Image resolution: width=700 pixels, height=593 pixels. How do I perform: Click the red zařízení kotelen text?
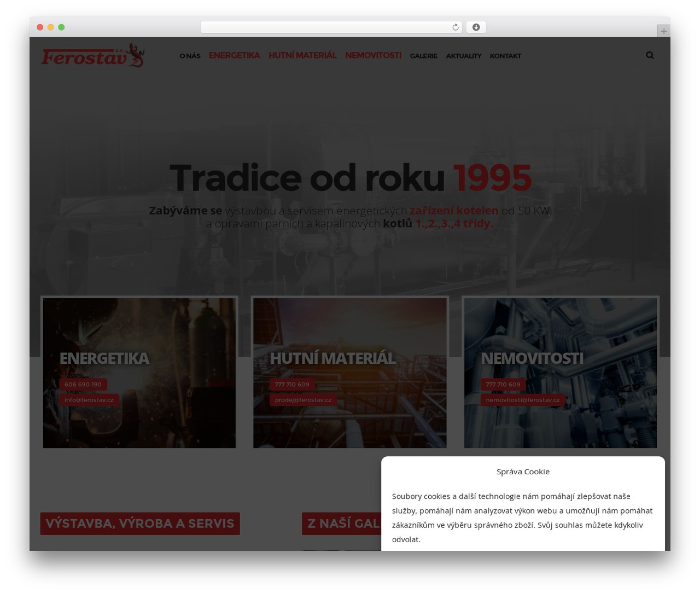coord(454,210)
